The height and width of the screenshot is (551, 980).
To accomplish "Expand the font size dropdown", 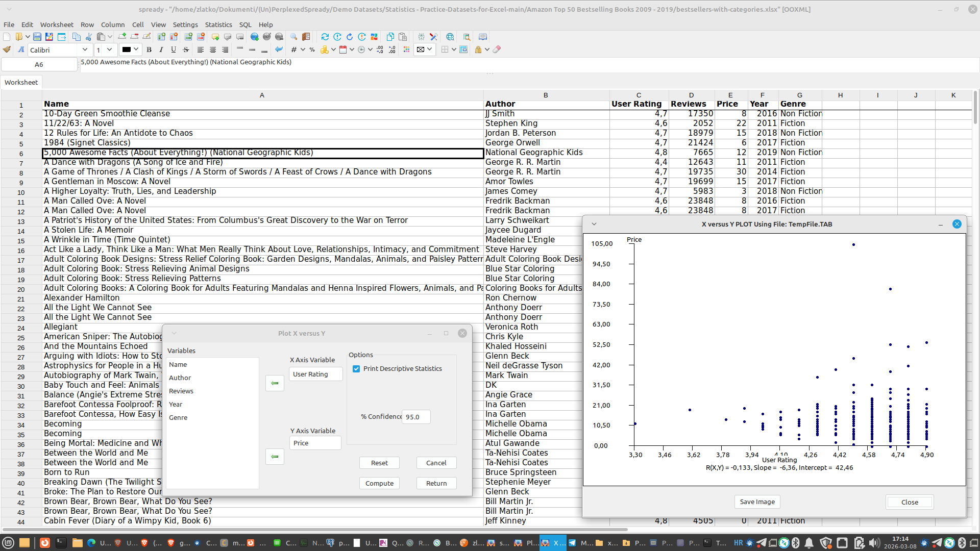I will pyautogui.click(x=109, y=49).
